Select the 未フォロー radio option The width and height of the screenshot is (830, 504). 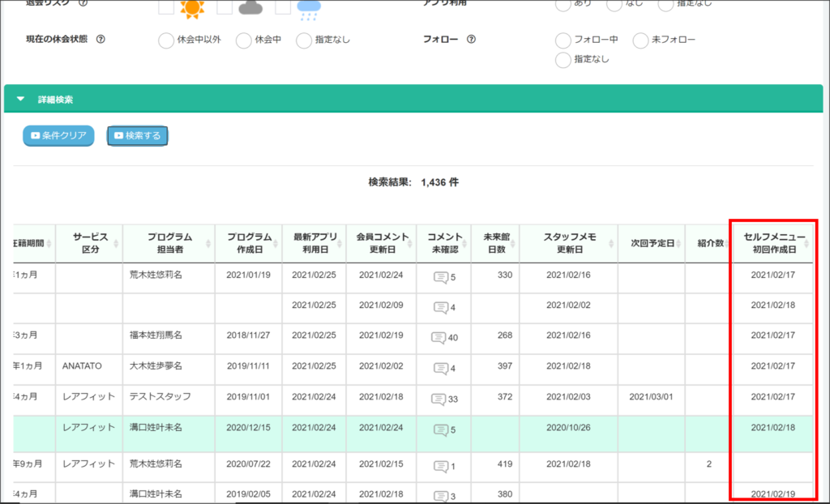tap(640, 40)
